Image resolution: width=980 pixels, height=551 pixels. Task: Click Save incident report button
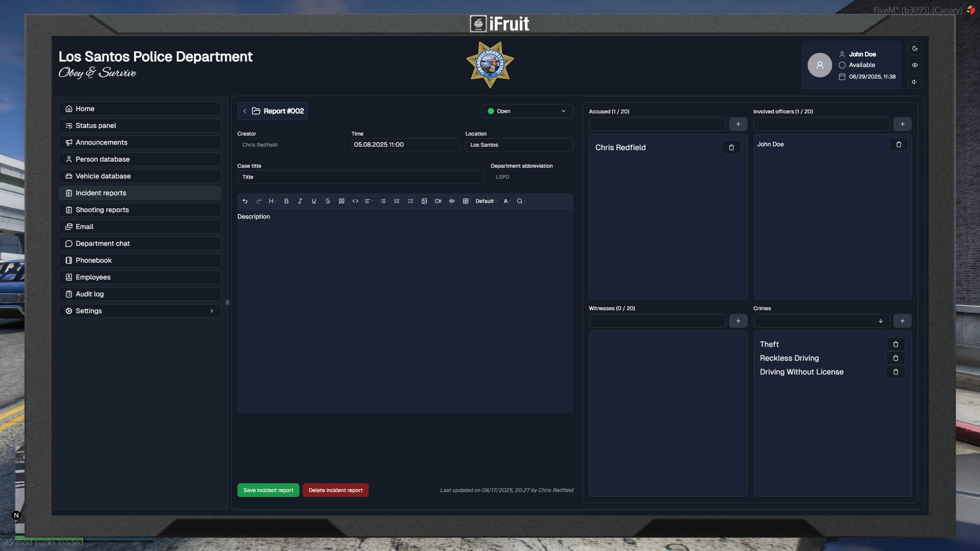[x=268, y=490]
